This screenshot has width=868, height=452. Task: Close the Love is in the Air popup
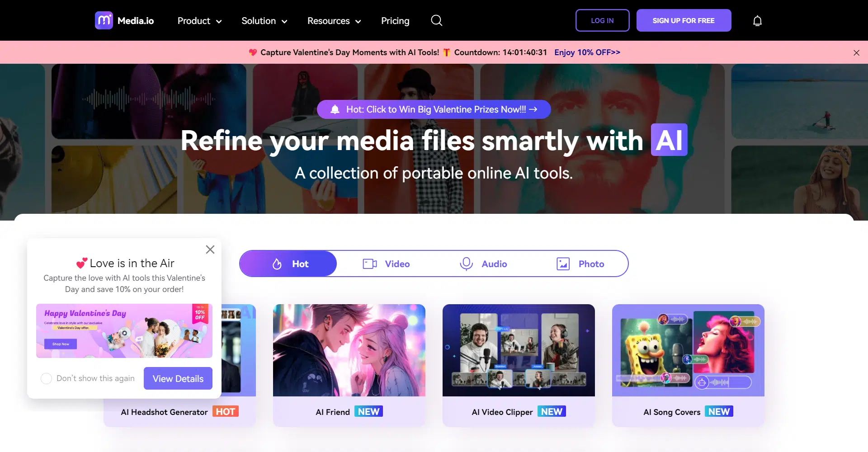(x=210, y=250)
